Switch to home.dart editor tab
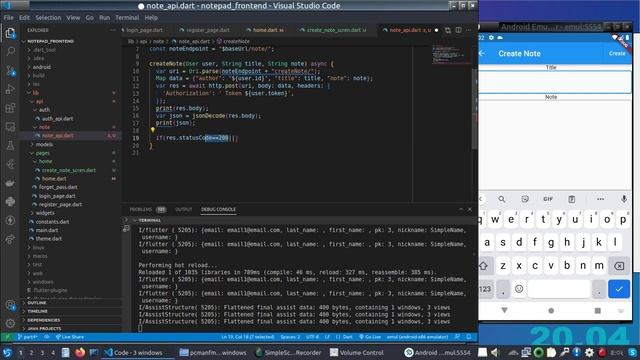Image resolution: width=640 pixels, height=360 pixels. pyautogui.click(x=265, y=30)
